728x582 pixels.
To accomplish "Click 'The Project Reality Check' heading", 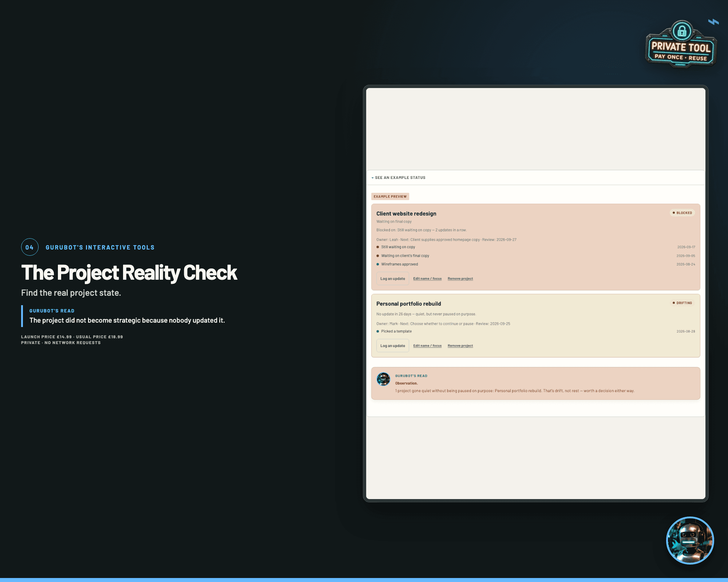I will 129,273.
